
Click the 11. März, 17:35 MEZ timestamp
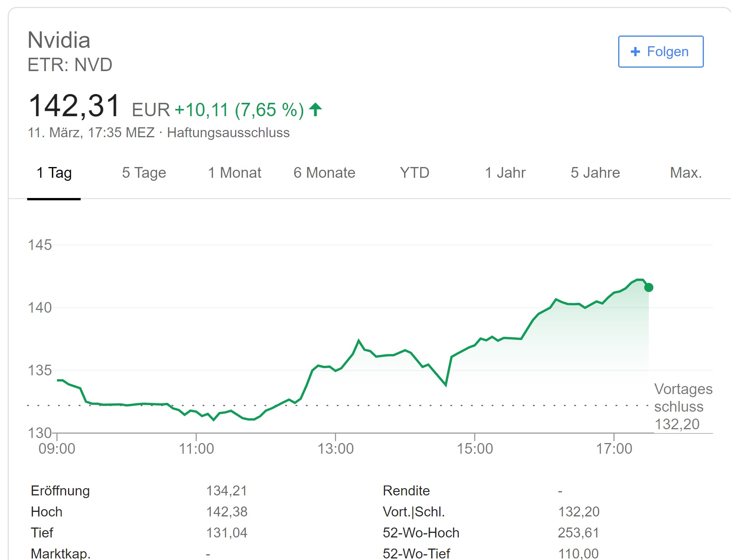click(x=91, y=133)
